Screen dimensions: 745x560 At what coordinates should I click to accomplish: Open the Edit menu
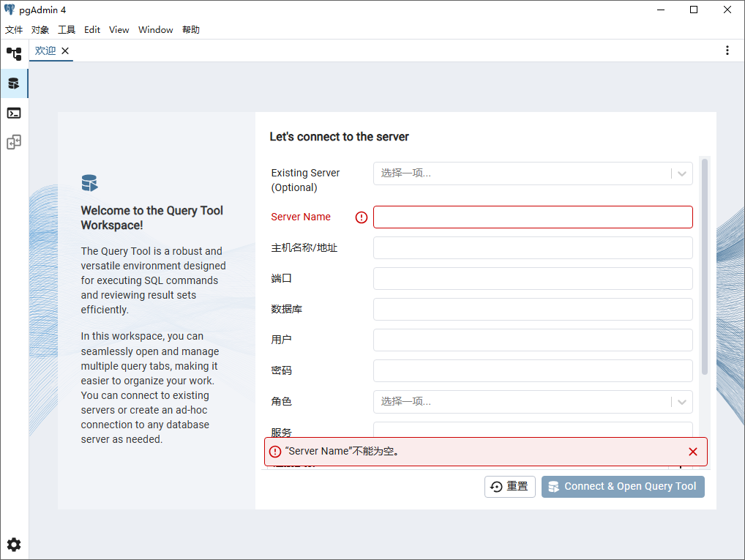[92, 30]
